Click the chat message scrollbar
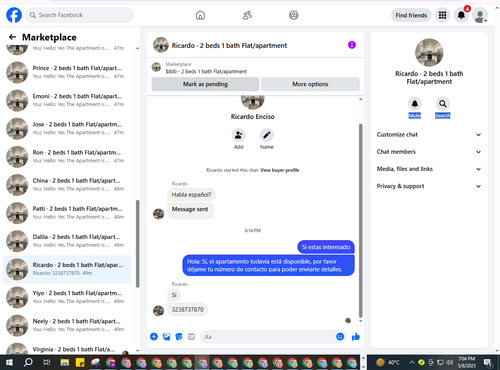The image size is (500, 370). tap(360, 220)
